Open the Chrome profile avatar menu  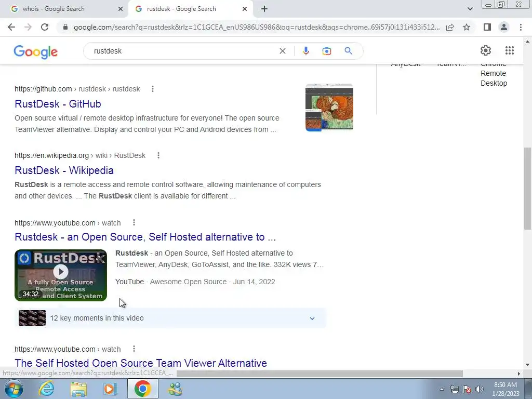click(x=504, y=27)
